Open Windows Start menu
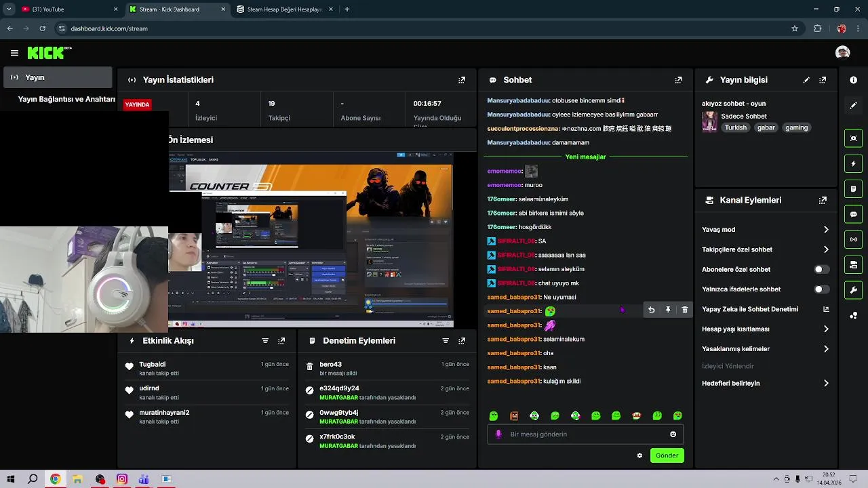Screen dimensions: 868x488 click(11, 479)
